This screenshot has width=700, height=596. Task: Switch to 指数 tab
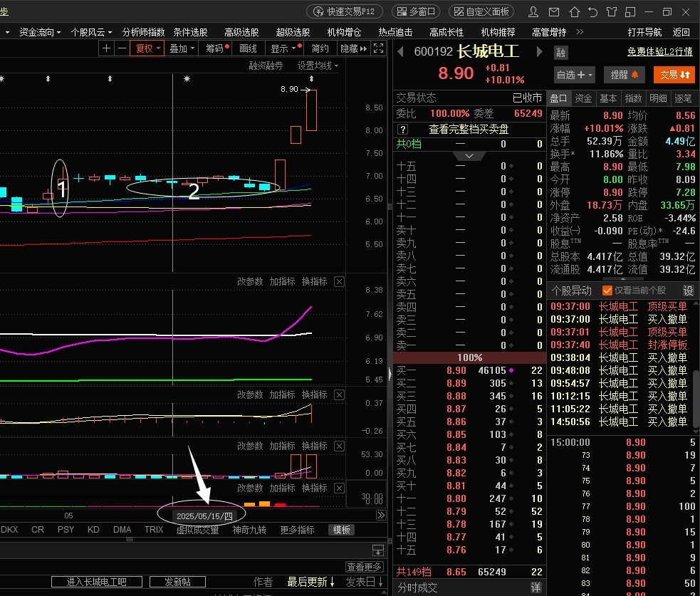click(x=633, y=98)
